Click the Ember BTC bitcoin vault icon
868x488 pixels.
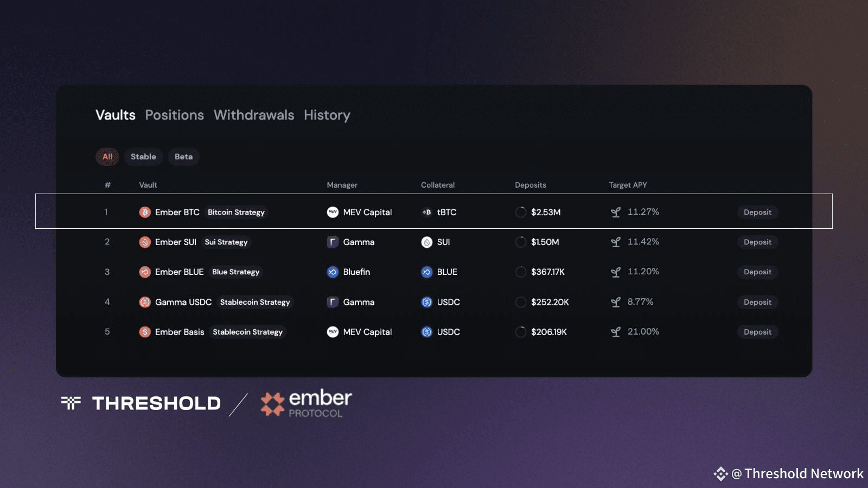pos(145,212)
